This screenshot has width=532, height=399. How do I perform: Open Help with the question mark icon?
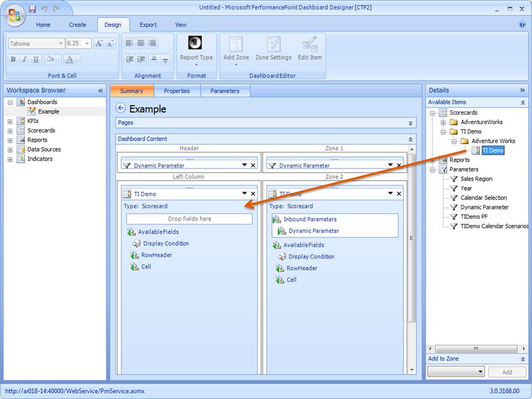[x=522, y=24]
